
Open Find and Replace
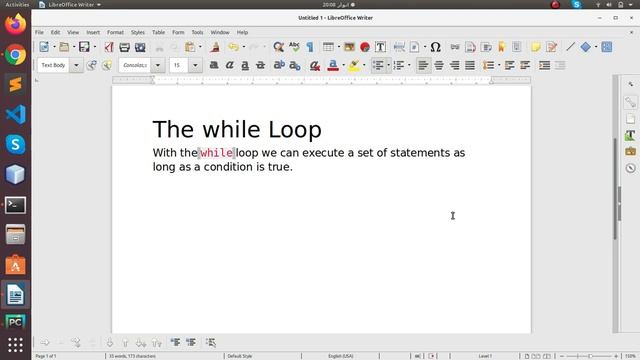[x=278, y=47]
